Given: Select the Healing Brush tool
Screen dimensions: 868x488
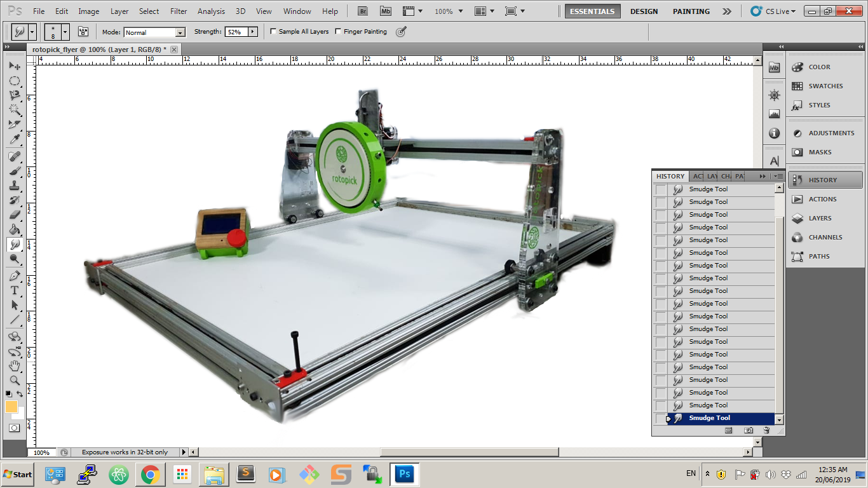Looking at the screenshot, I should 15,156.
